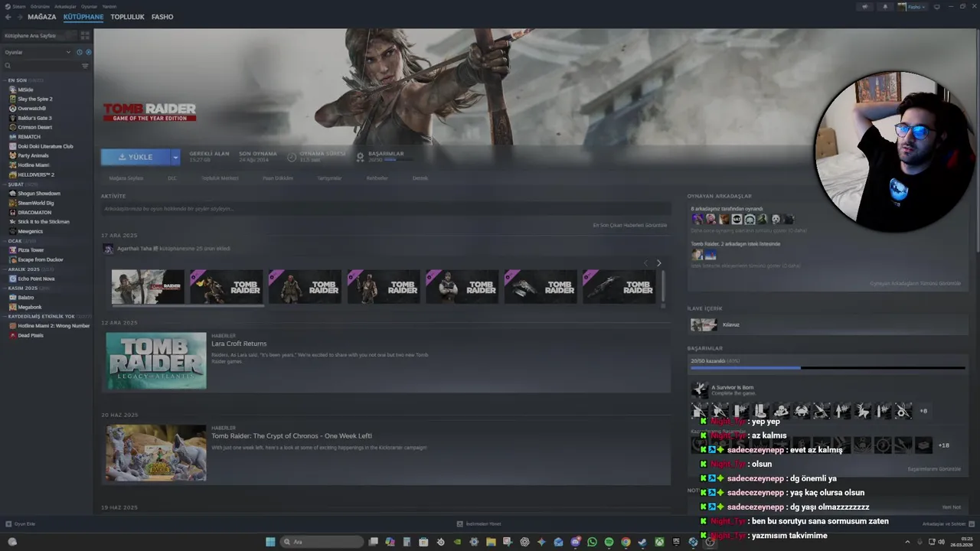Viewport: 980px width, 551px height.
Task: Select HELLDIVERS 2 in the list
Action: pyautogui.click(x=36, y=174)
